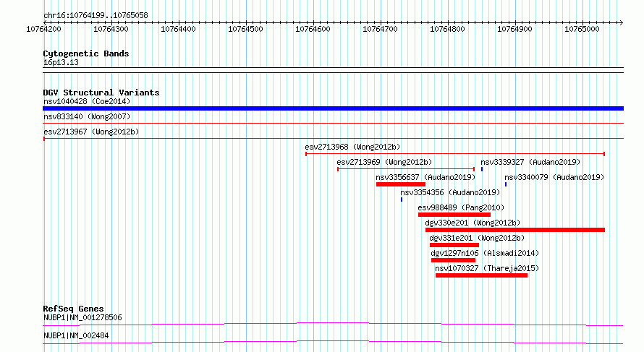Screen dimensions: 644x352
Task: Open the esv2713968 (Wong2012b) variant label
Action: coord(352,147)
